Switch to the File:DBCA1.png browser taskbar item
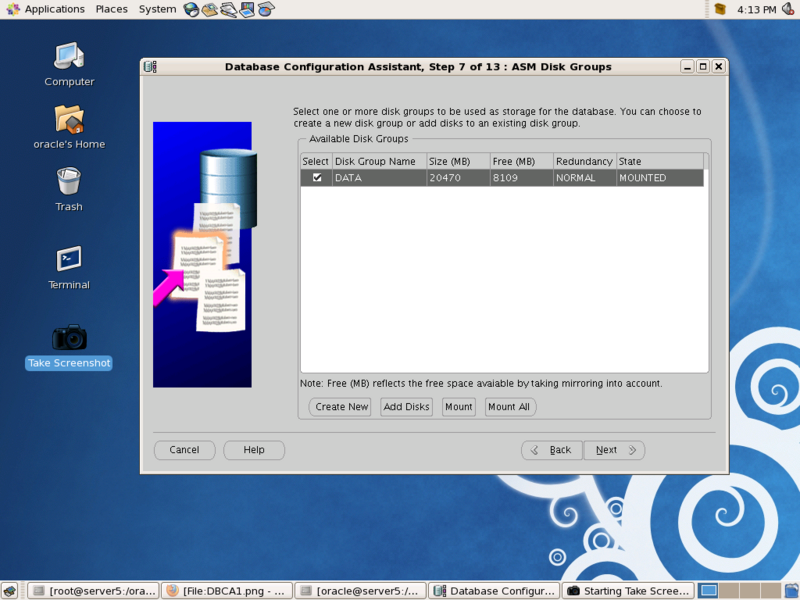800x600 pixels. pos(227,591)
